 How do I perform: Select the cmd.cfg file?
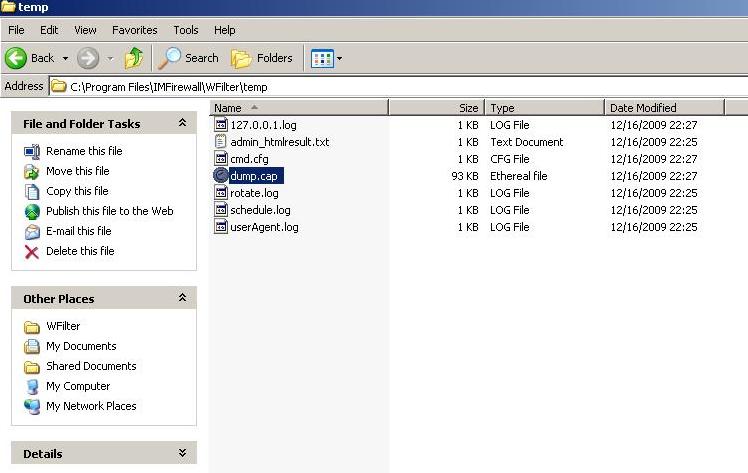[249, 159]
